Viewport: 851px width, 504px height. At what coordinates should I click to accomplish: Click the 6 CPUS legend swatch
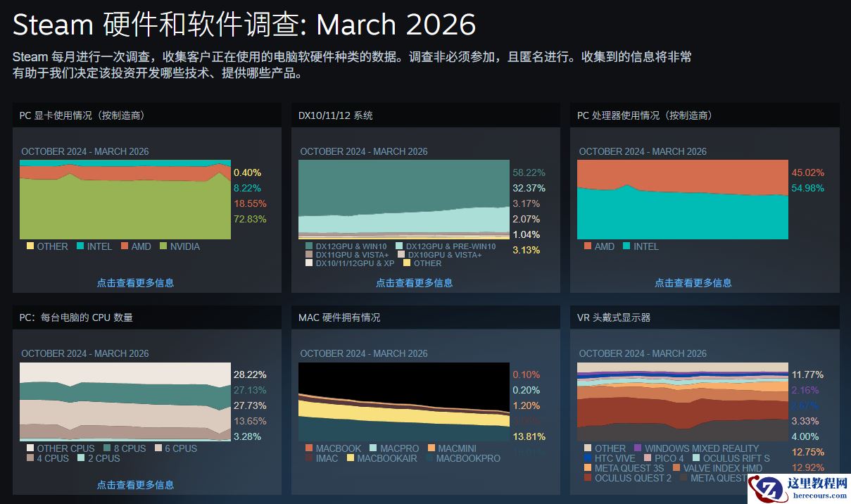tap(158, 448)
